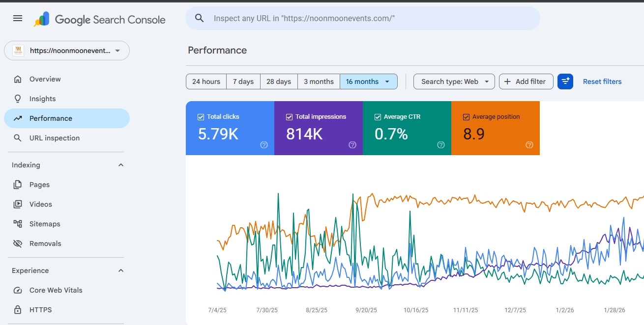The image size is (644, 325).
Task: Open the Sitemaps page
Action: [x=67, y=224]
